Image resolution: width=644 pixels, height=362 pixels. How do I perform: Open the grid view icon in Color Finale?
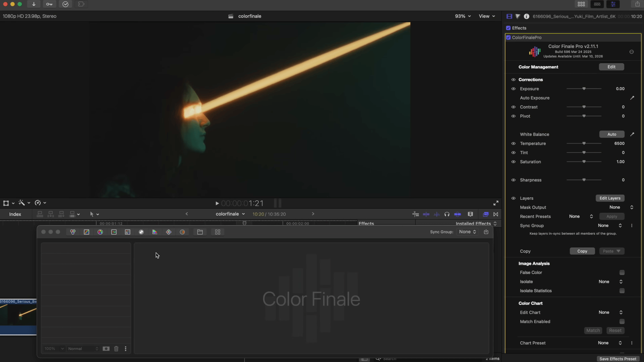tap(218, 232)
